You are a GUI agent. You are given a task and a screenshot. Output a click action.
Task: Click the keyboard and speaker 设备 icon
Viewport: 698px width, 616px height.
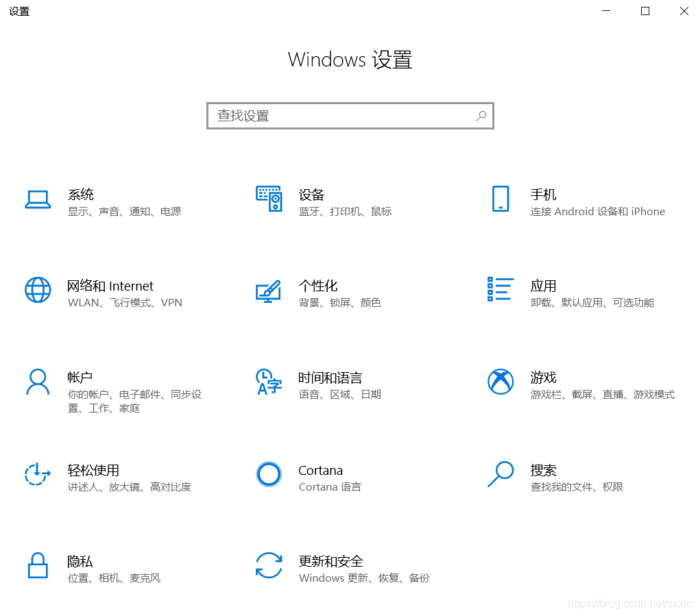tap(269, 199)
